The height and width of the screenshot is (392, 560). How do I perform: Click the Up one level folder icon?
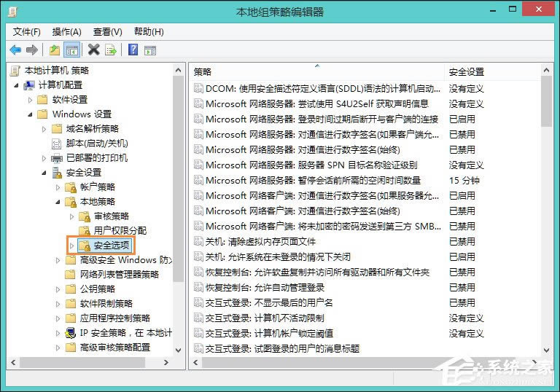click(x=54, y=50)
